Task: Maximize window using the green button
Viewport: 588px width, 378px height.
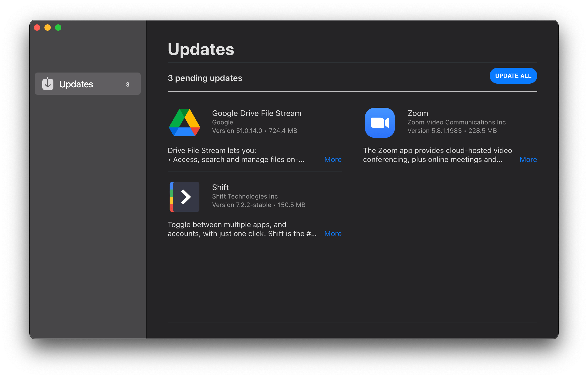Action: [x=58, y=28]
